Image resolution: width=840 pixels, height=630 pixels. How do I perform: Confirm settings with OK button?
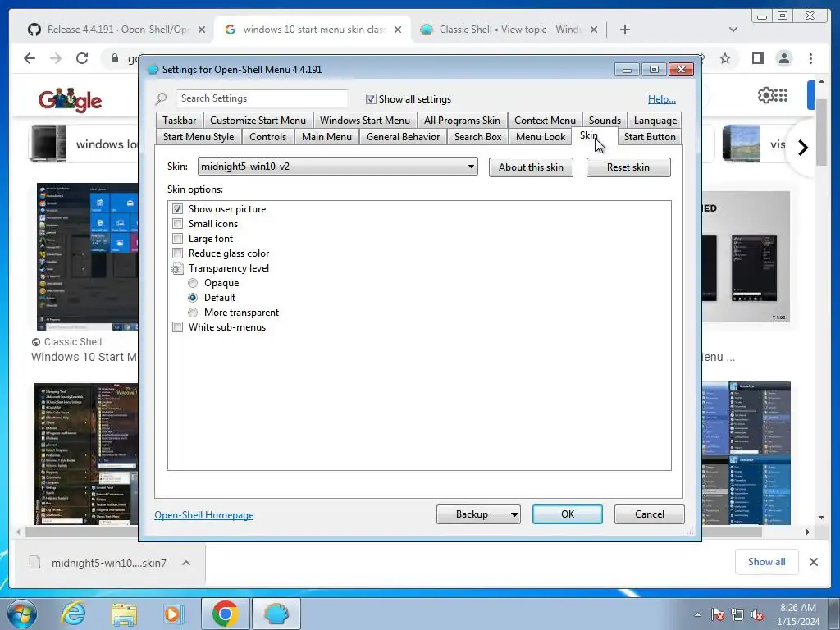(568, 514)
